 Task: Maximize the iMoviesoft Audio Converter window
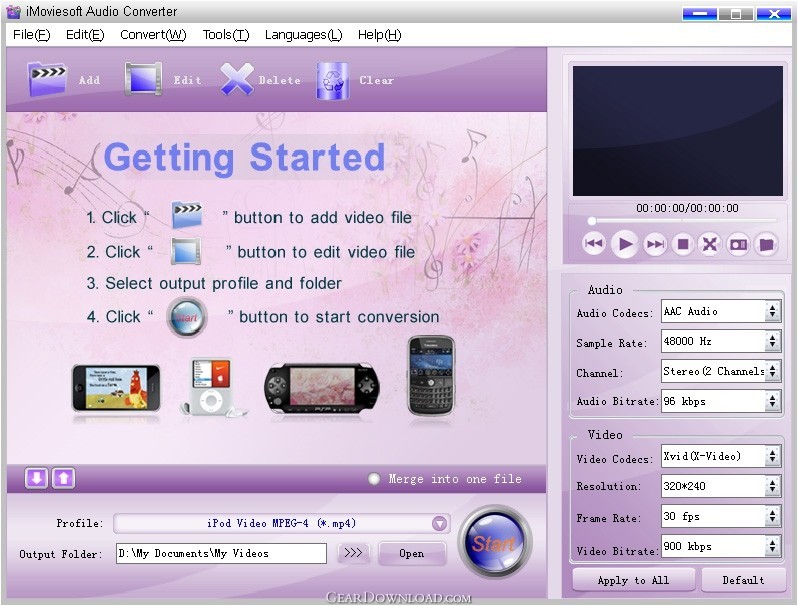click(736, 14)
